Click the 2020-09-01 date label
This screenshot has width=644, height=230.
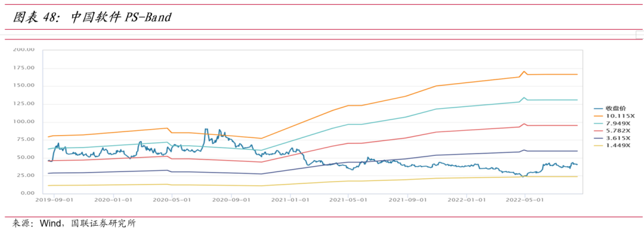[231, 200]
